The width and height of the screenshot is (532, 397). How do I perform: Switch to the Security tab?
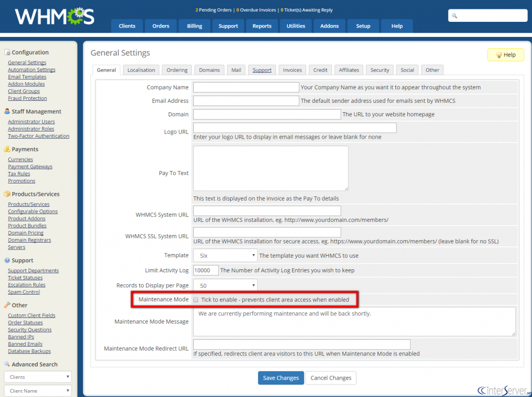click(380, 70)
